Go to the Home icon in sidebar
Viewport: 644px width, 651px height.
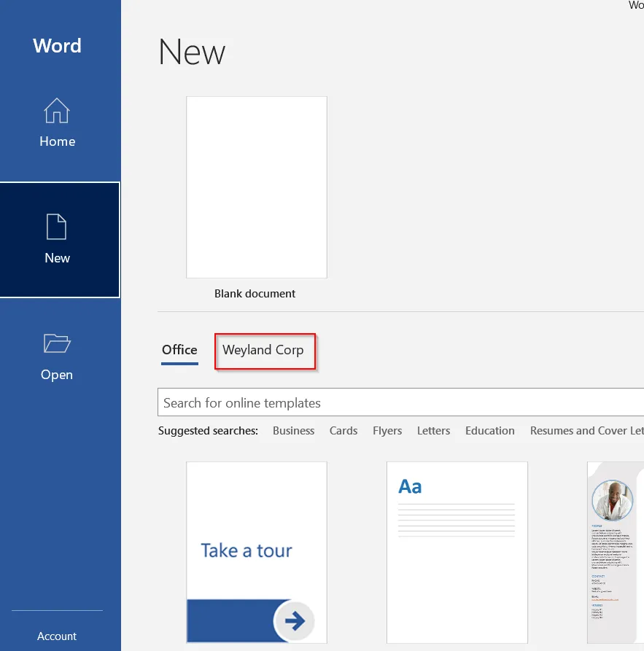coord(56,110)
